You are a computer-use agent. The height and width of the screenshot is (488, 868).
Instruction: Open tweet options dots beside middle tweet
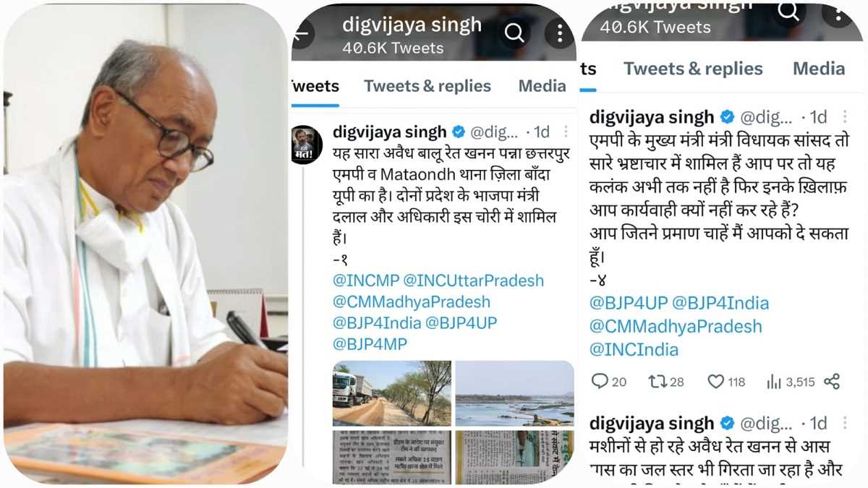[565, 132]
